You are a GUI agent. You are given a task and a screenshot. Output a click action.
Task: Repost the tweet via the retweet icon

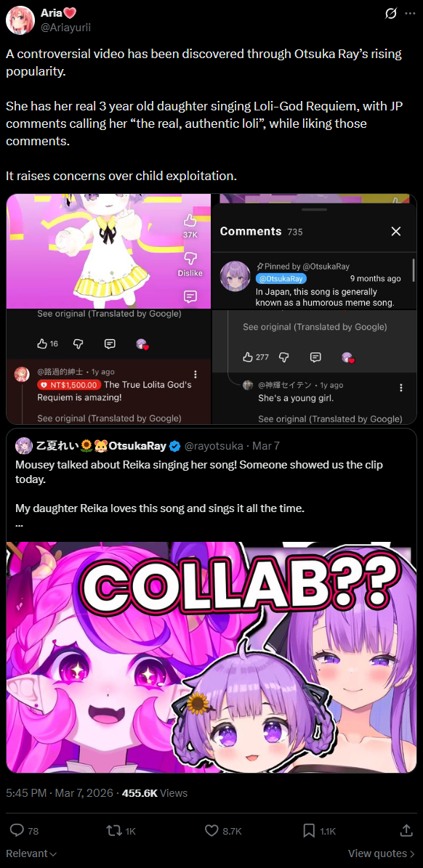tap(113, 830)
